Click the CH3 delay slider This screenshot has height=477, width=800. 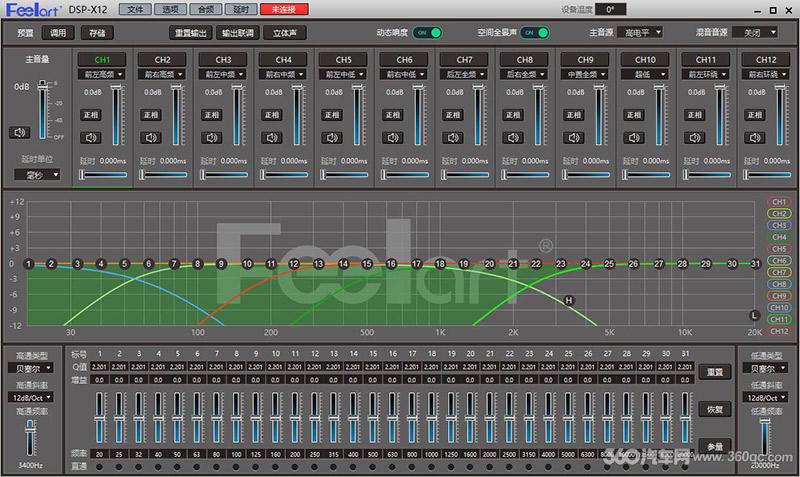point(223,175)
